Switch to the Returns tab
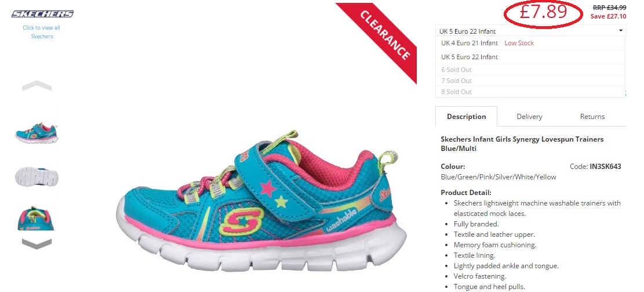The width and height of the screenshot is (644, 292). pos(592,116)
